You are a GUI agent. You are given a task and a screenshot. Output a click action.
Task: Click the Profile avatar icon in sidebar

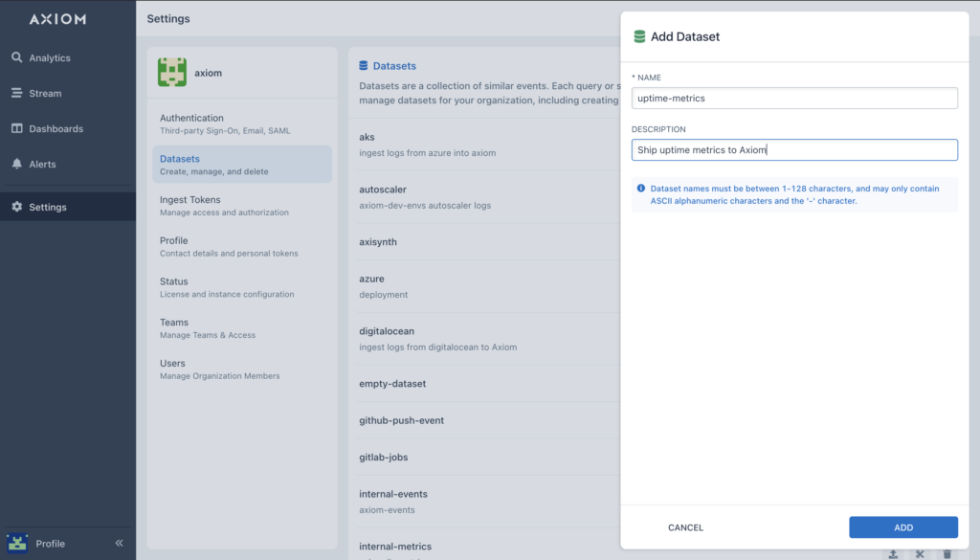pyautogui.click(x=17, y=543)
